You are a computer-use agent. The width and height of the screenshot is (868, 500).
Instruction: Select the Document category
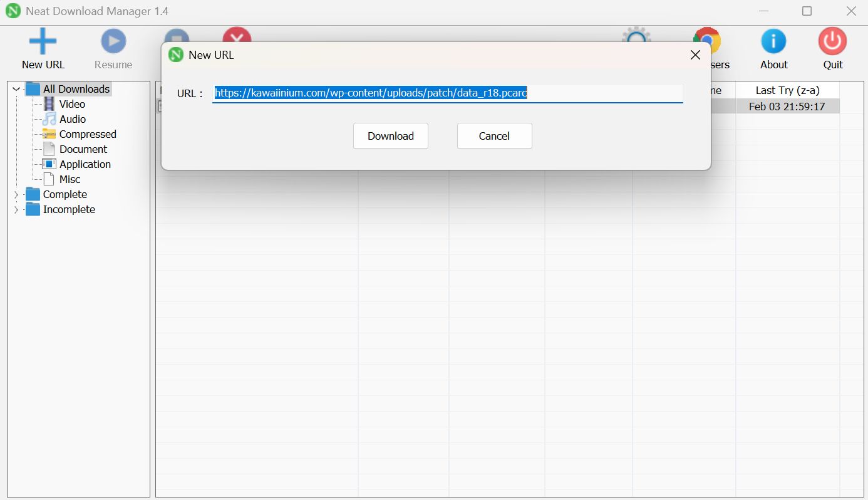point(83,149)
